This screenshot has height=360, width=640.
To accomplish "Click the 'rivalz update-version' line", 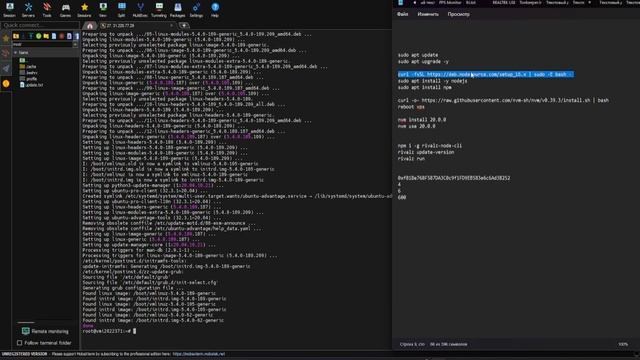I will pos(426,152).
